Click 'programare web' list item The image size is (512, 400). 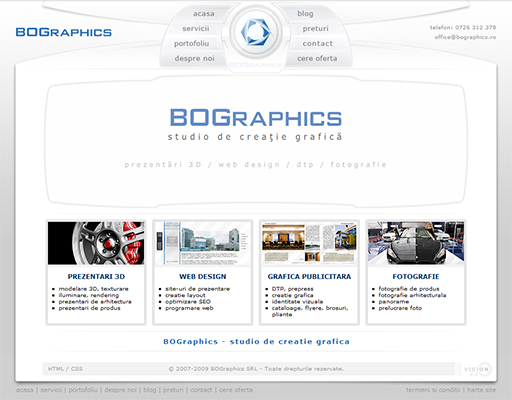pyautogui.click(x=189, y=308)
